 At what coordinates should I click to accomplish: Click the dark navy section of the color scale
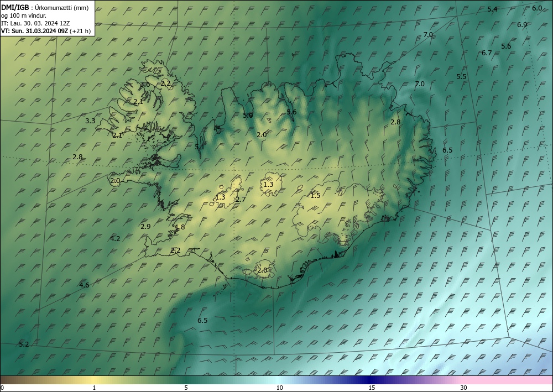pos(371,380)
